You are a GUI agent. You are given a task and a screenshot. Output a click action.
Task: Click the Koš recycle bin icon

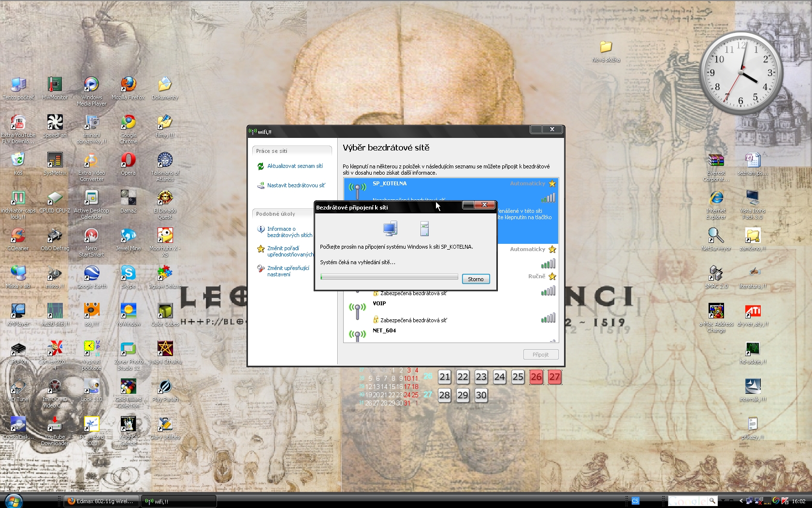[x=18, y=164]
